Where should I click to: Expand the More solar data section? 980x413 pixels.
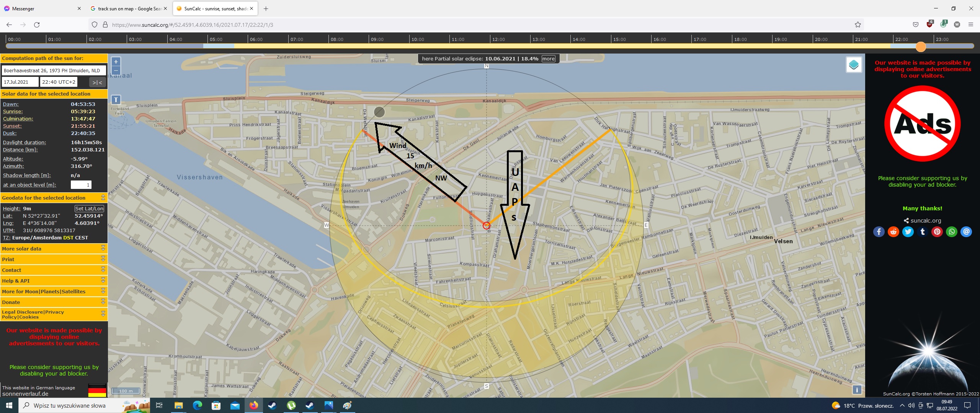tap(54, 249)
